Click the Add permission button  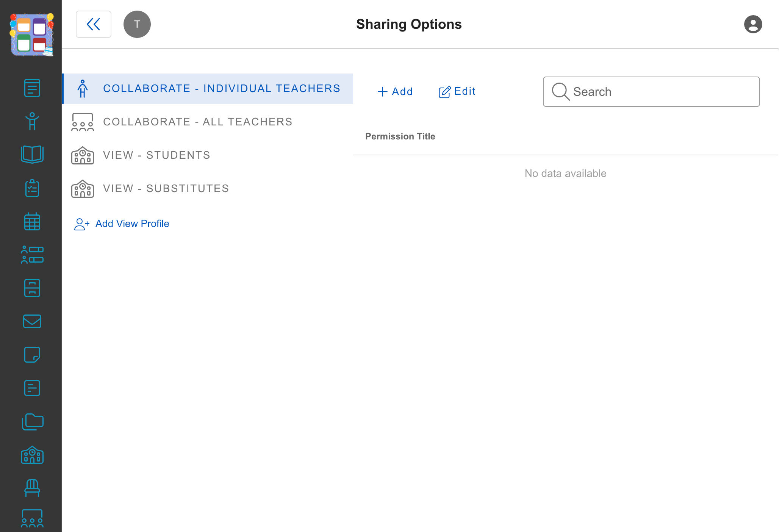coord(395,92)
